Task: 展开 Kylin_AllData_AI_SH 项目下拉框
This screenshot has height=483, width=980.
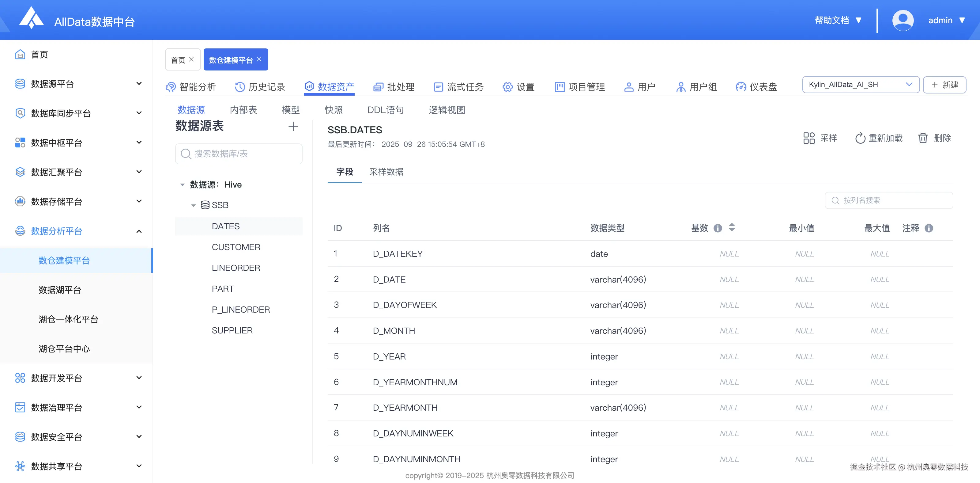Action: click(910, 85)
